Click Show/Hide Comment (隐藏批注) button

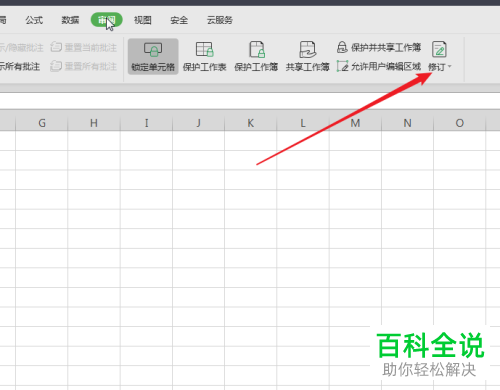21,48
